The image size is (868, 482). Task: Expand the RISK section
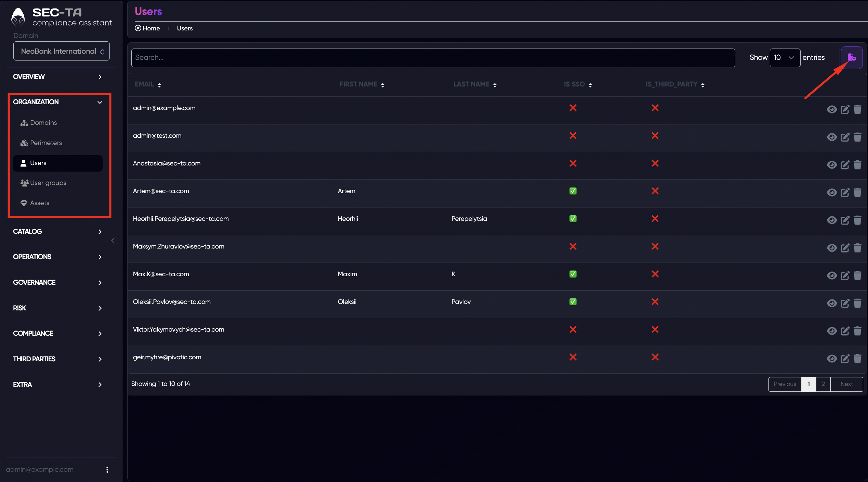(x=58, y=308)
